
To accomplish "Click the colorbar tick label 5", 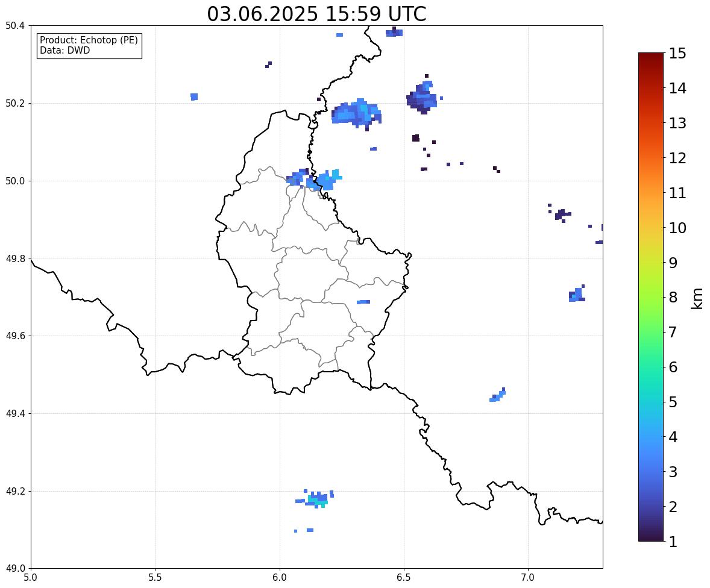I will coord(673,402).
